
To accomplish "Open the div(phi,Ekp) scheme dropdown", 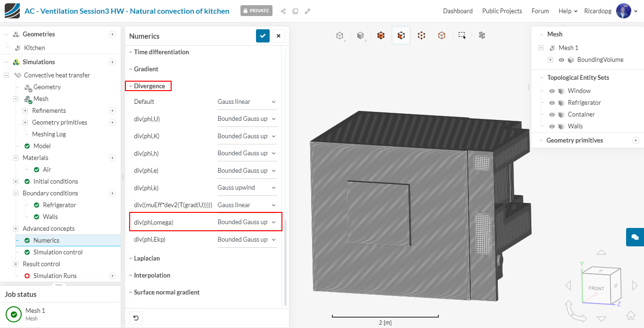I will coord(247,239).
